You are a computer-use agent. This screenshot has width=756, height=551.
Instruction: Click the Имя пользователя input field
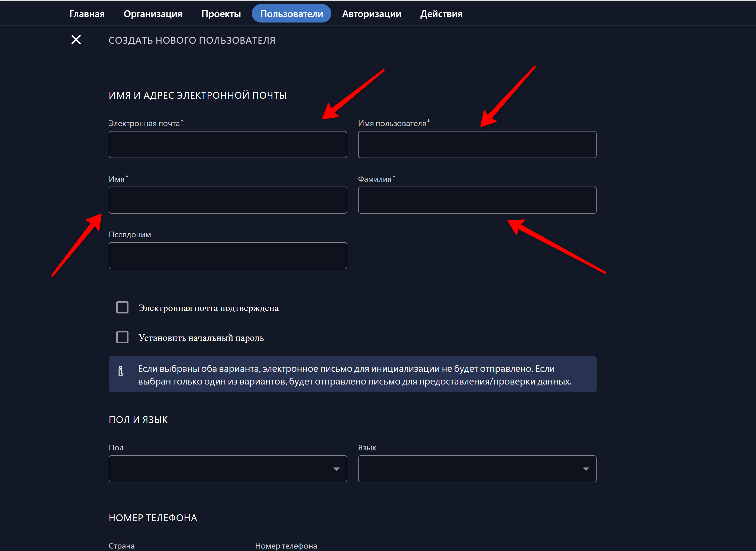click(x=477, y=145)
